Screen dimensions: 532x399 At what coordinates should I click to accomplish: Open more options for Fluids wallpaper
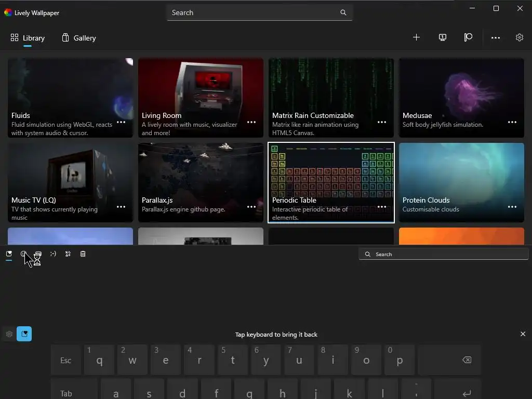click(x=121, y=122)
